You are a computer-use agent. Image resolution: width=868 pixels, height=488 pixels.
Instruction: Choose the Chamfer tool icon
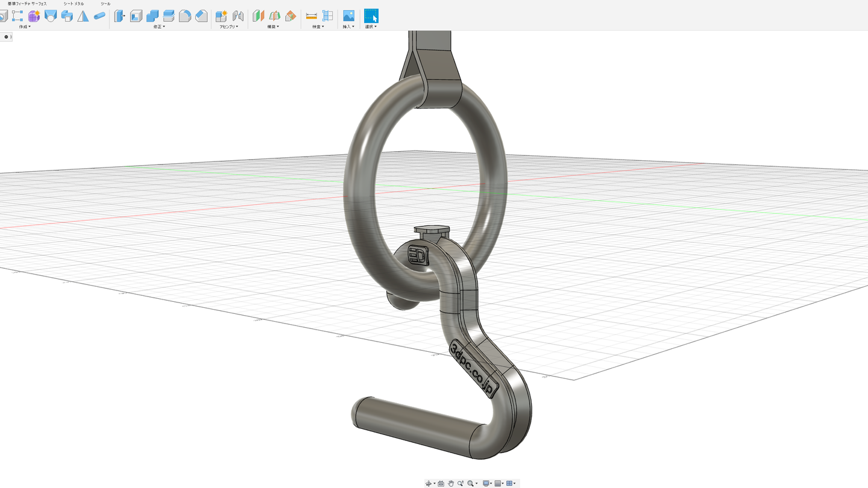click(x=201, y=16)
